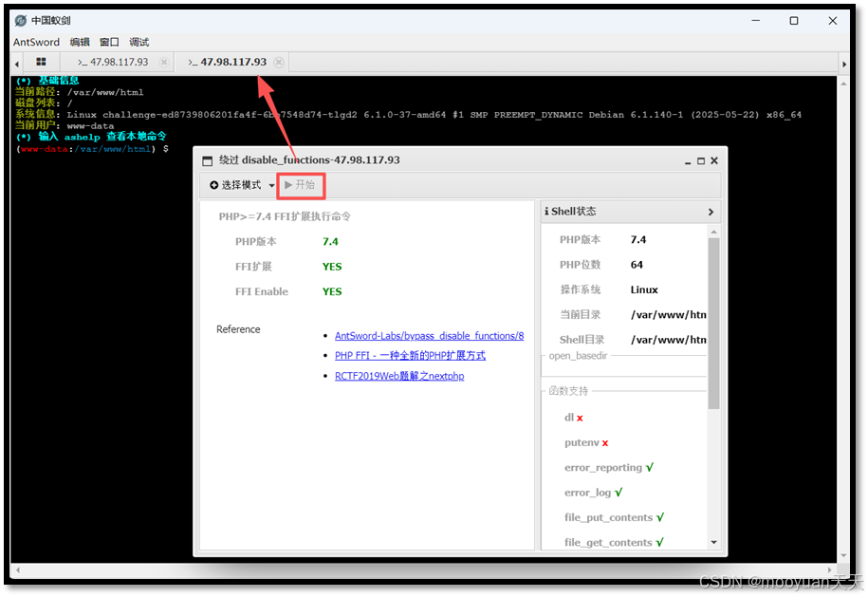
Task: Click the tab bar left scroll arrow
Action: click(17, 64)
